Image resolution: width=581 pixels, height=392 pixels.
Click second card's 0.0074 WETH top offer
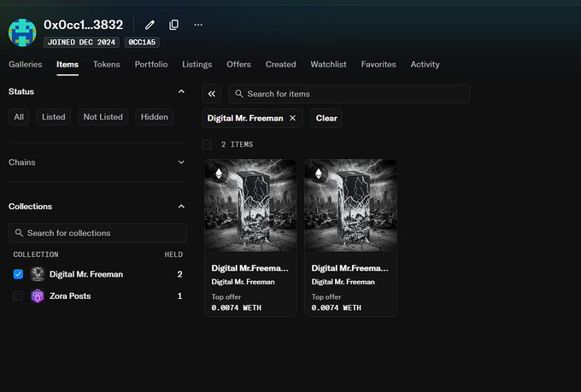tap(336, 308)
